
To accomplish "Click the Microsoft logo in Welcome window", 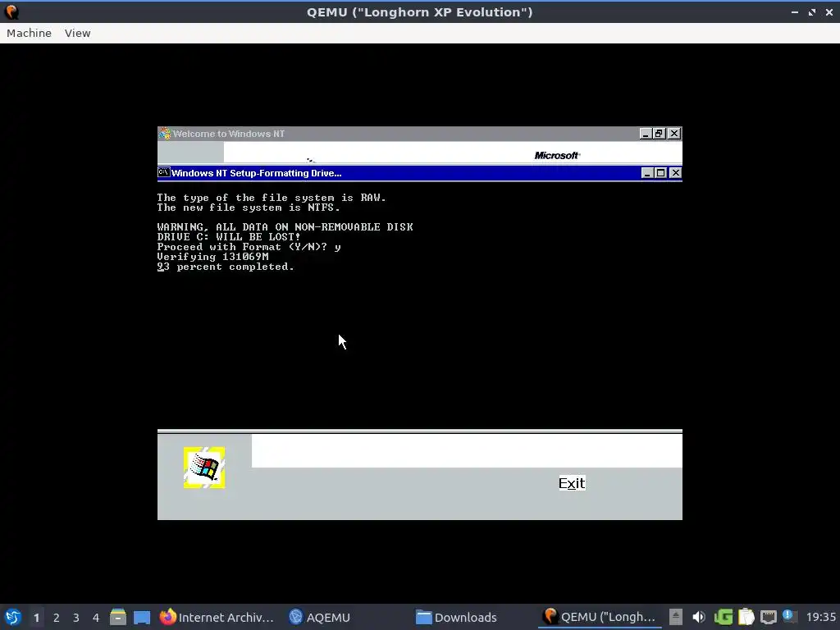I will point(557,155).
